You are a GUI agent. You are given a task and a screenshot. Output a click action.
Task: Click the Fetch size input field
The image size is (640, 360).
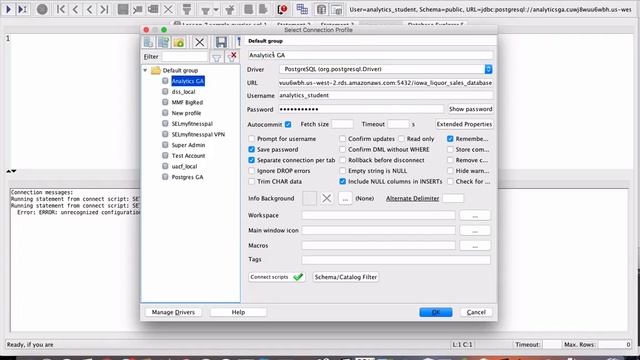click(342, 124)
